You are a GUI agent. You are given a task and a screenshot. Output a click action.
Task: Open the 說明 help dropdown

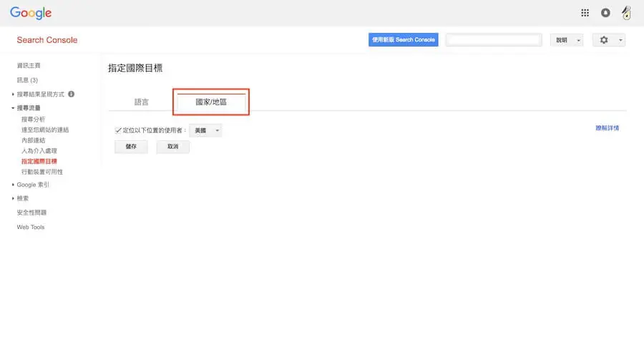(x=567, y=40)
